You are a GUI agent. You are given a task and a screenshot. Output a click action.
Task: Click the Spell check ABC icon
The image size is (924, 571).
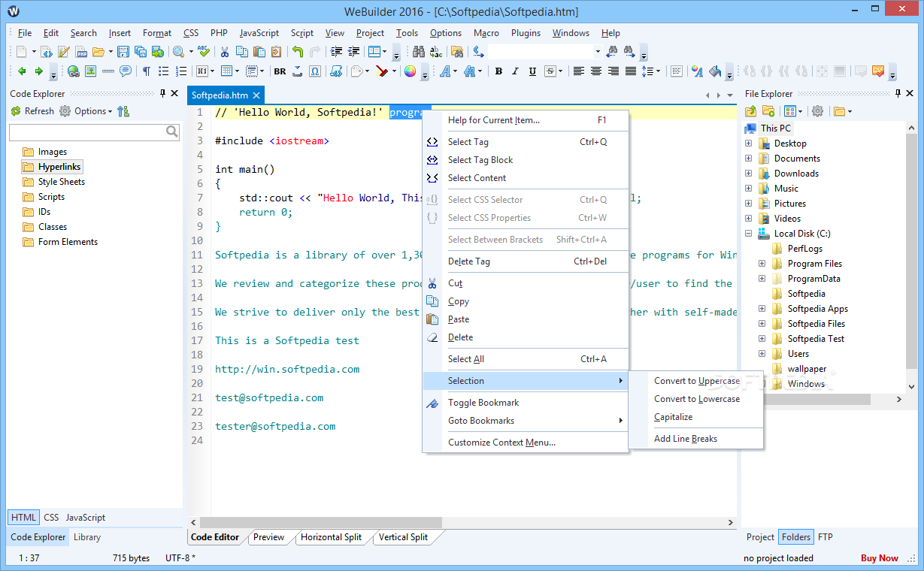pos(204,52)
